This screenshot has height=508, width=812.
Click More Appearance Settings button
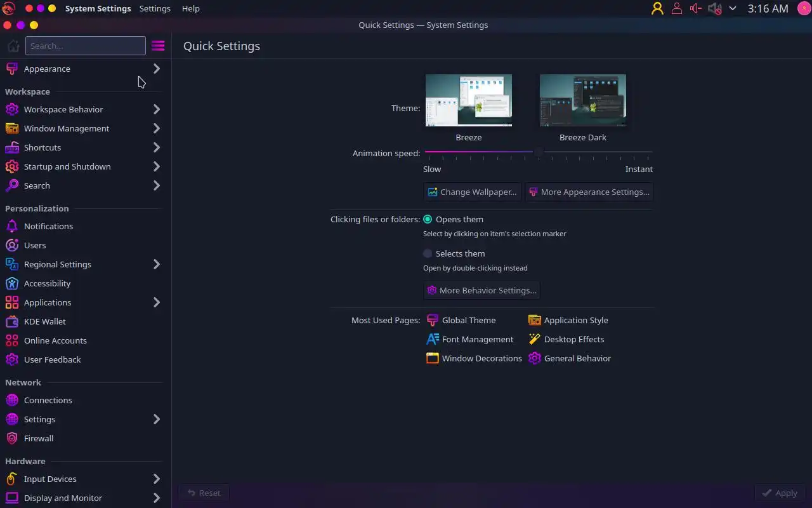point(589,192)
